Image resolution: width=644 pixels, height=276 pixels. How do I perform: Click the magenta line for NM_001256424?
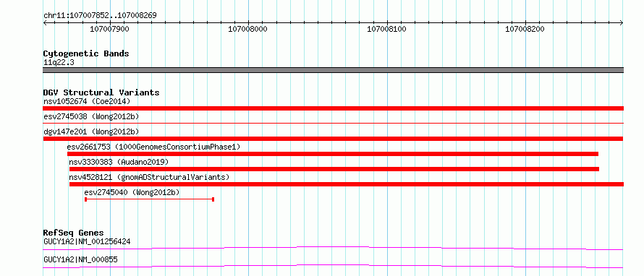point(333,248)
